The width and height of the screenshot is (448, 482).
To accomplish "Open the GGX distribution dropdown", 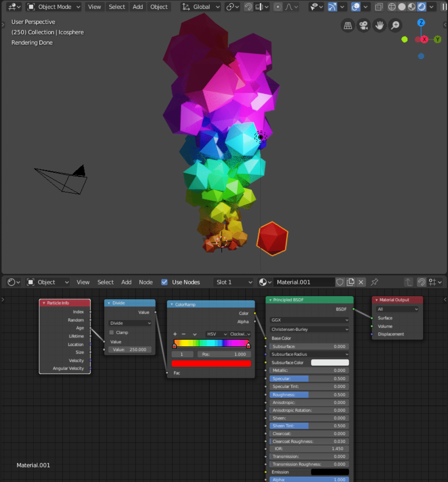I will click(x=309, y=320).
